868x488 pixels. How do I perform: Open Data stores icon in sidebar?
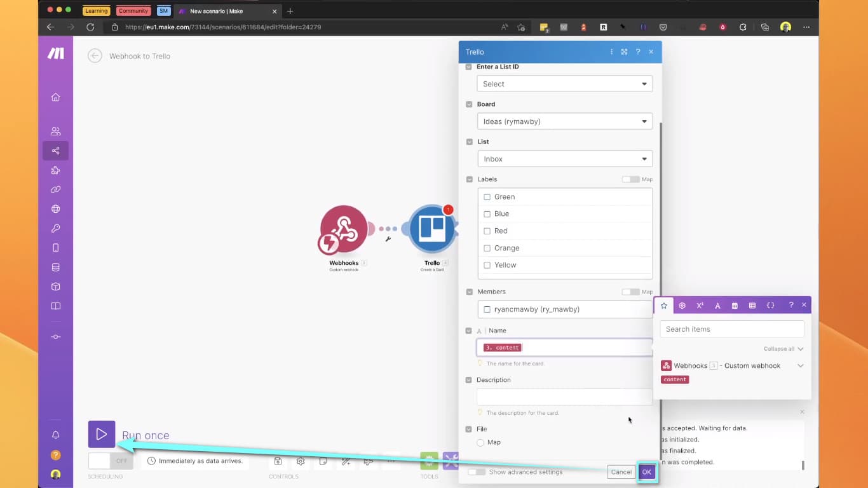[56, 268]
